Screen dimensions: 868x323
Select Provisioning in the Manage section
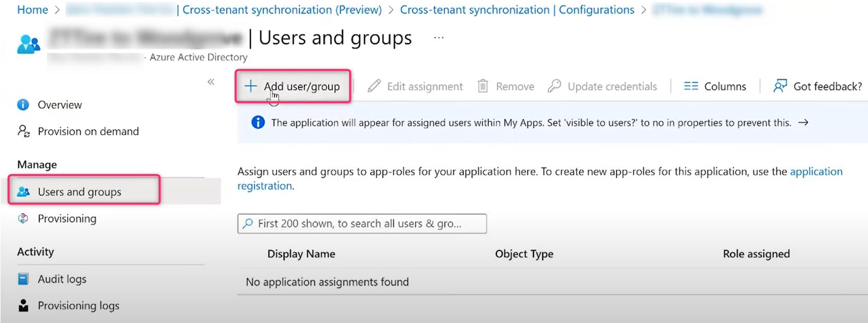(67, 219)
